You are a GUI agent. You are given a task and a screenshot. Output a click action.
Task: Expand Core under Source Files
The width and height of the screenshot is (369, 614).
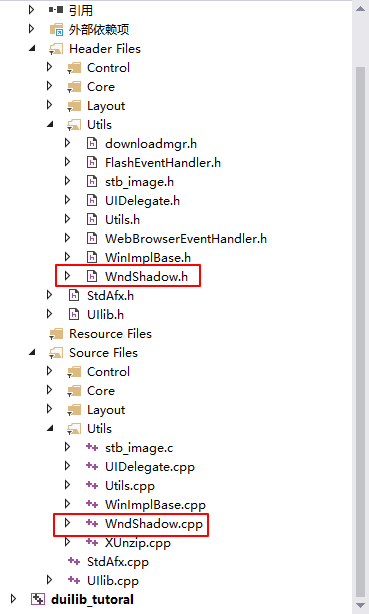[49, 390]
